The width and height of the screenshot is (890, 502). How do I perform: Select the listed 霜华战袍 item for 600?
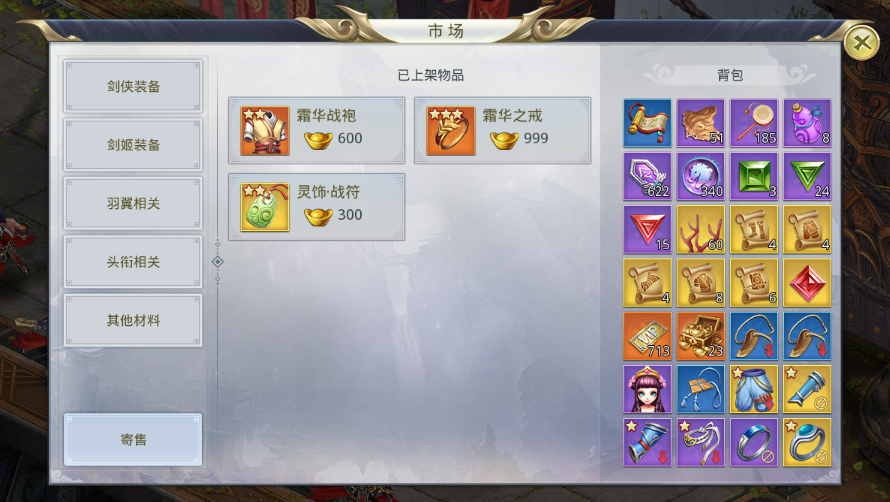click(x=317, y=131)
